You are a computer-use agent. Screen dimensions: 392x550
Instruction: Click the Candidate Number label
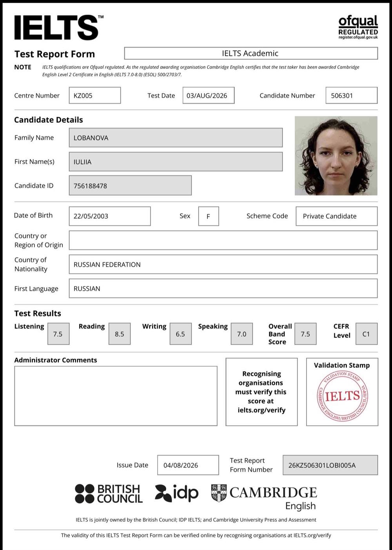[287, 95]
